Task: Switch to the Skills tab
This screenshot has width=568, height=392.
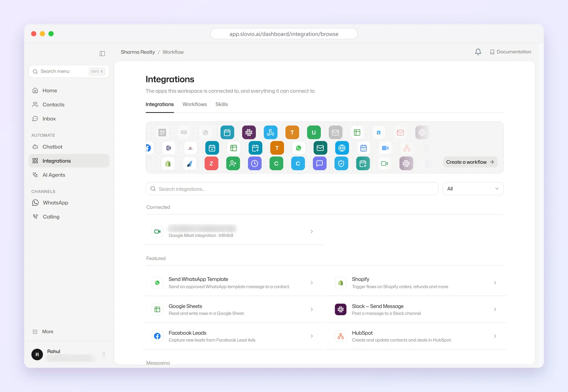Action: click(222, 104)
